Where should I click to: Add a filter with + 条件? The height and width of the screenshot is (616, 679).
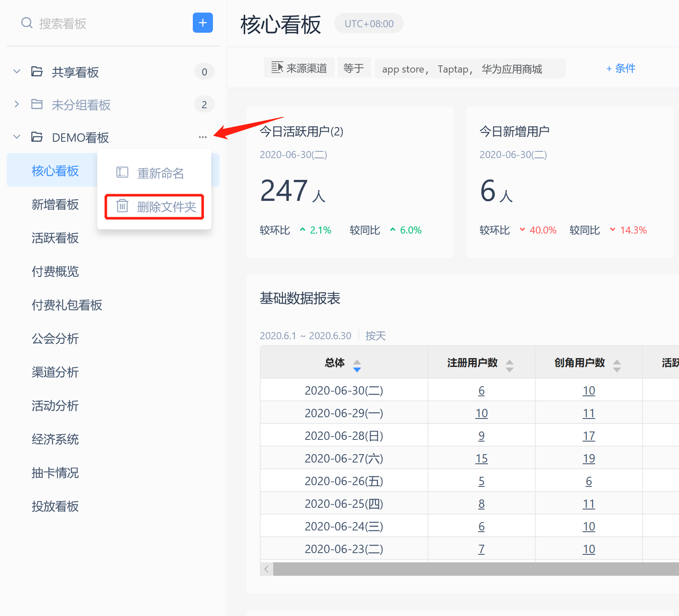pos(621,68)
